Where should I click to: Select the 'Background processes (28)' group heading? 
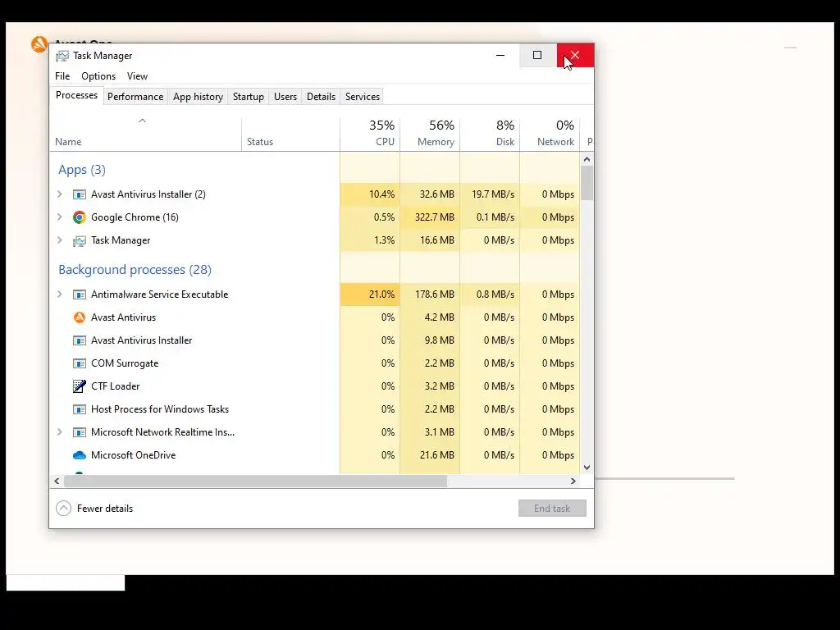[x=135, y=269]
